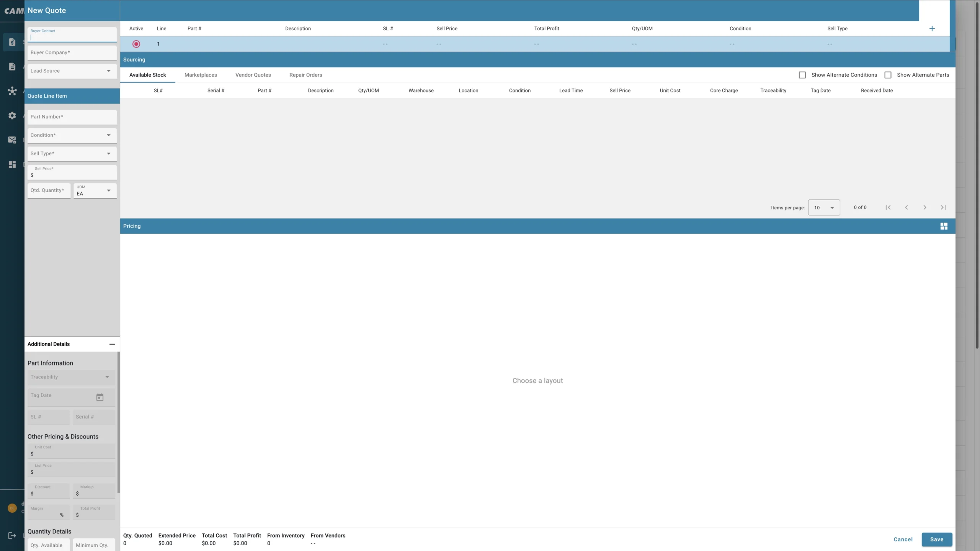The image size is (980, 551).
Task: Collapse Additional Details with minus icon
Action: tap(112, 344)
